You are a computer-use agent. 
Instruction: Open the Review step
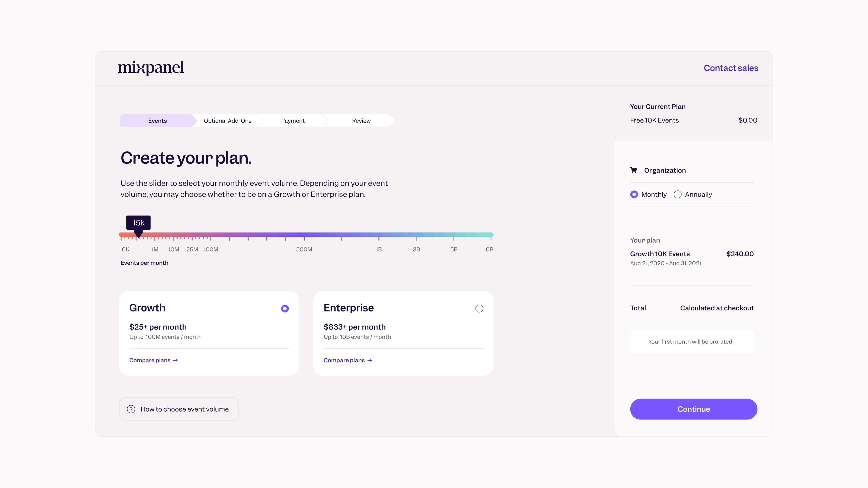tap(361, 120)
